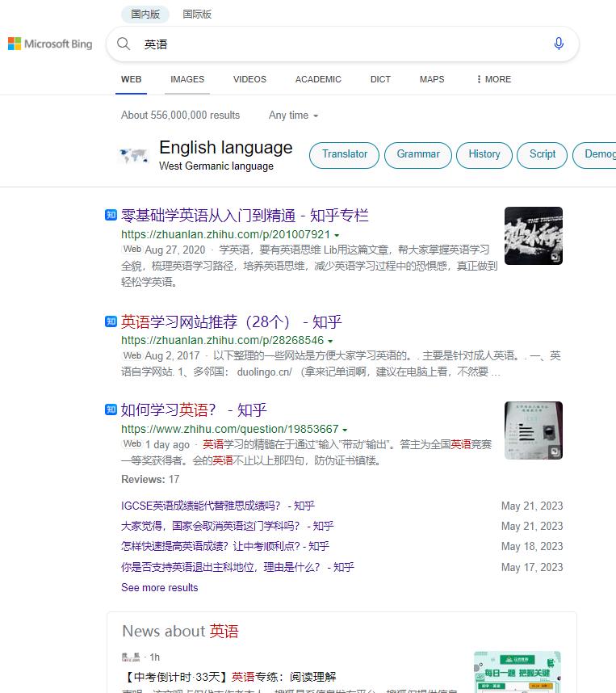Screen dimensions: 616x693
Task: Open news headline 中考倒计时·33天 英语专练
Action: point(229,677)
